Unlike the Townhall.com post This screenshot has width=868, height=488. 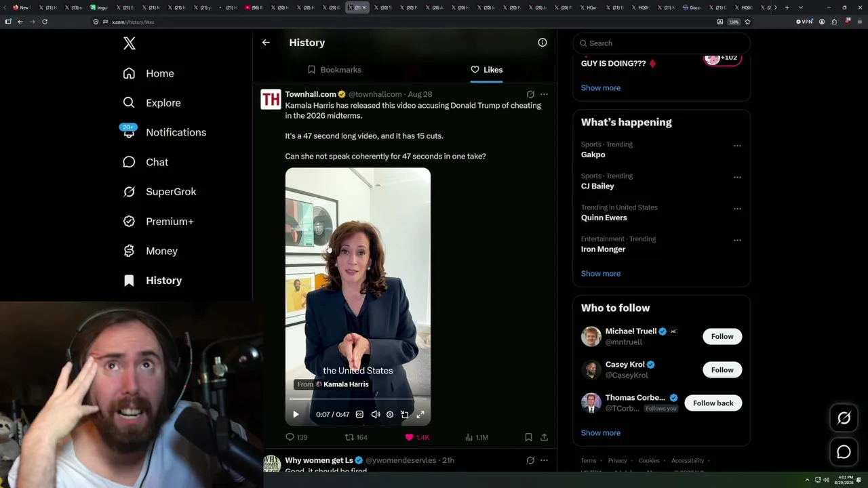417,437
